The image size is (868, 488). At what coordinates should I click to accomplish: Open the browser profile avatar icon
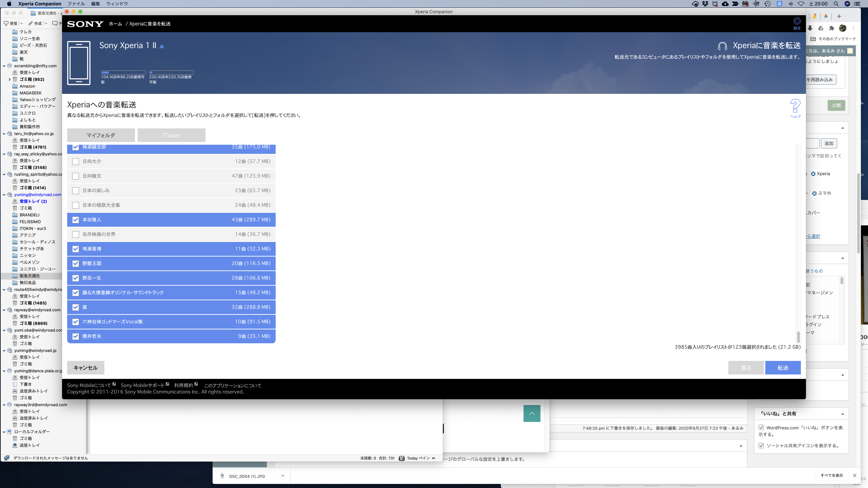click(842, 28)
